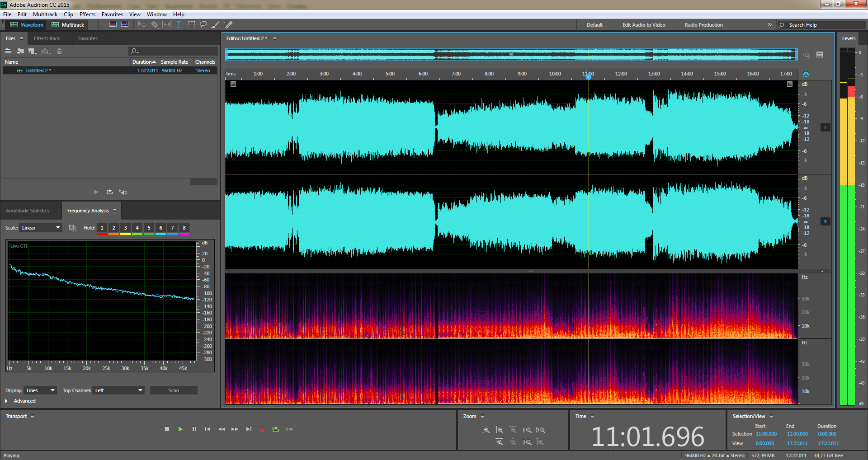
Task: Open the Scale Linear dropdown
Action: (40, 228)
